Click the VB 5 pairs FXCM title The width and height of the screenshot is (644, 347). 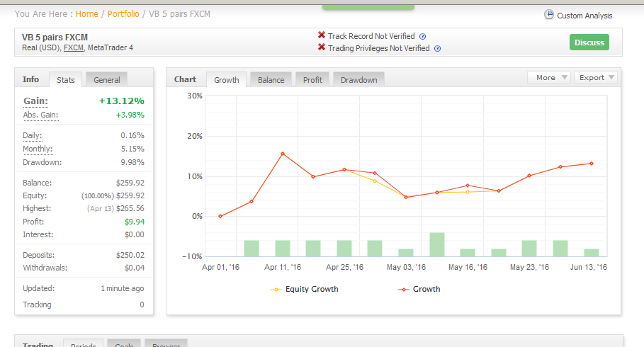tap(55, 38)
